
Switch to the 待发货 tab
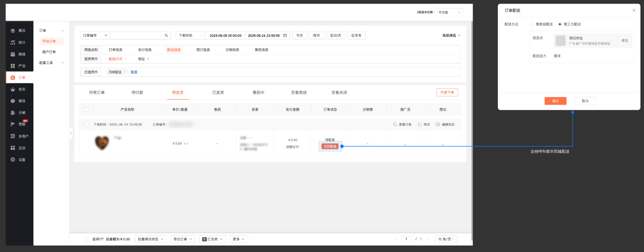pyautogui.click(x=178, y=92)
